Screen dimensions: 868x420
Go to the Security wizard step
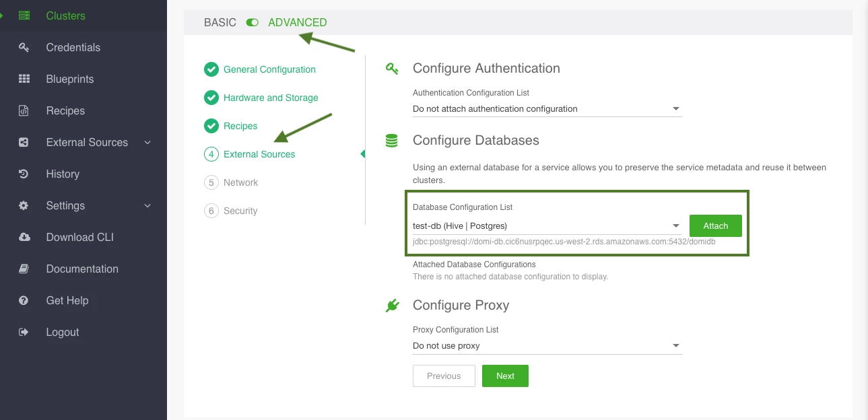tap(240, 211)
